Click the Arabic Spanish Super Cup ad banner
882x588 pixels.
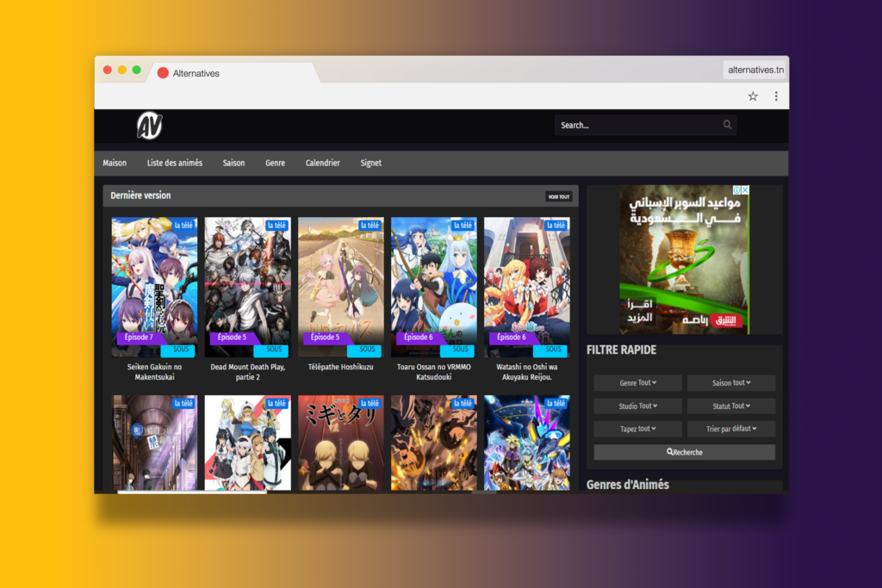tap(684, 260)
